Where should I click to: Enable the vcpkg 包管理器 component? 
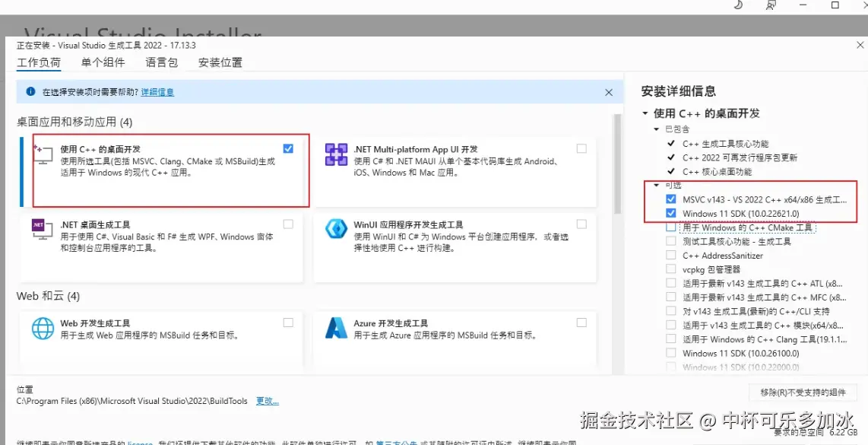point(671,269)
